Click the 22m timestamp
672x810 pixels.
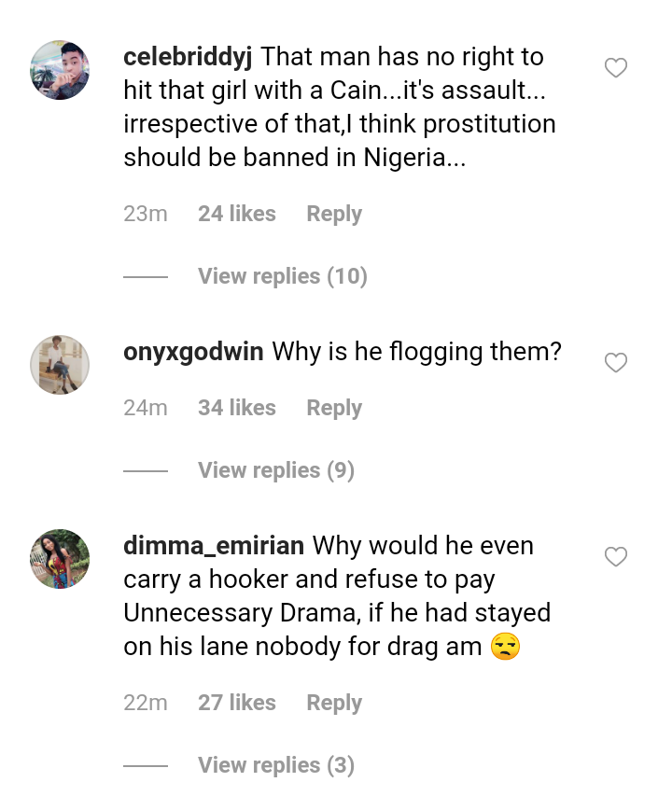pyautogui.click(x=145, y=703)
